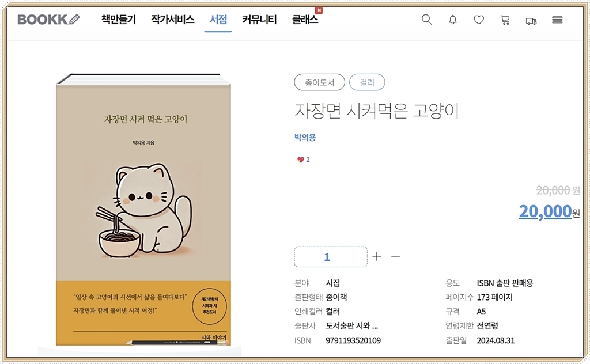Open the 작가서비스 menu
Image resolution: width=590 pixels, height=364 pixels.
click(173, 20)
